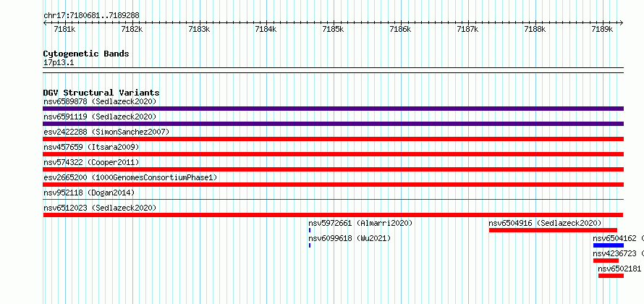Click the small blue marker under nsv5972661
Viewport: 644px width, 304px height.
coord(310,230)
